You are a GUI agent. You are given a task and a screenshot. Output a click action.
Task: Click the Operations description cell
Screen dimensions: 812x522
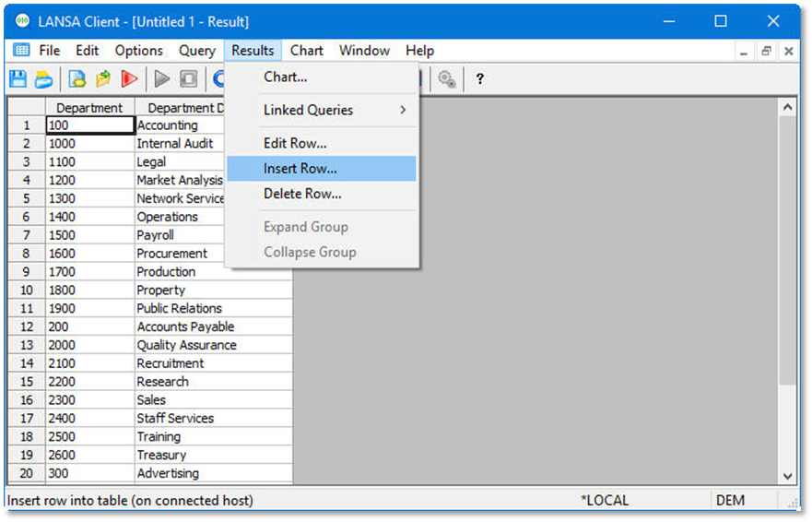click(180, 217)
